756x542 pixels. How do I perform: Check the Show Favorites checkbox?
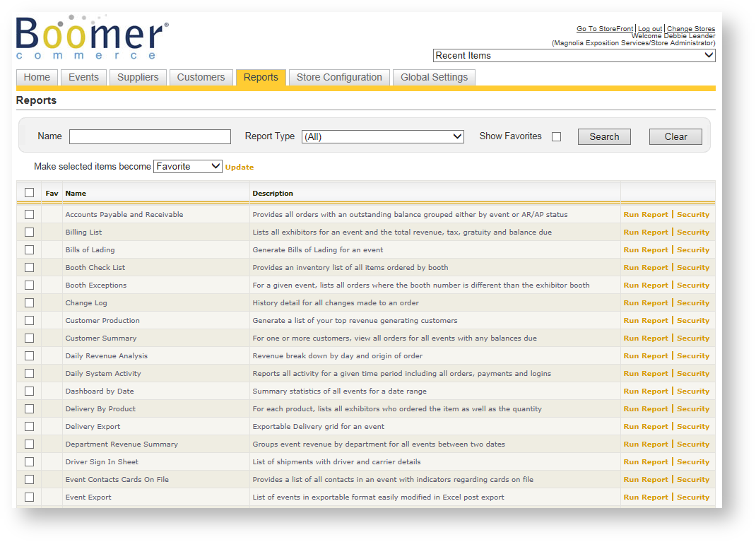click(556, 137)
